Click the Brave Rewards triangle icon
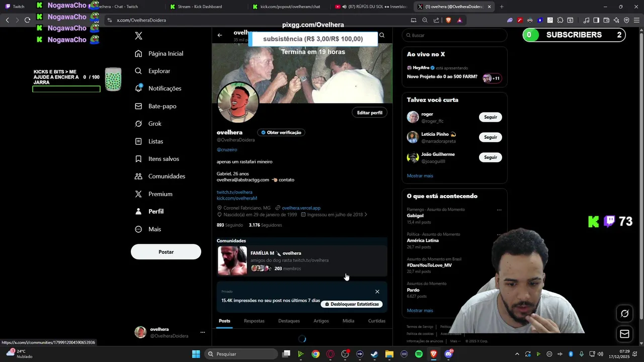644x362 pixels. tap(459, 20)
